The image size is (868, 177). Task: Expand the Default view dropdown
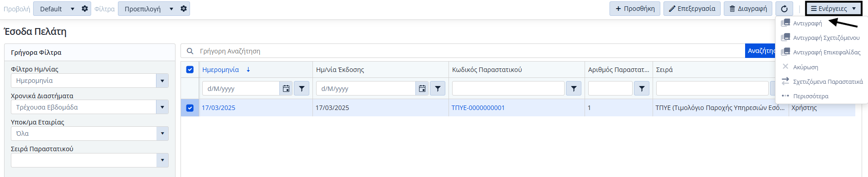point(73,9)
